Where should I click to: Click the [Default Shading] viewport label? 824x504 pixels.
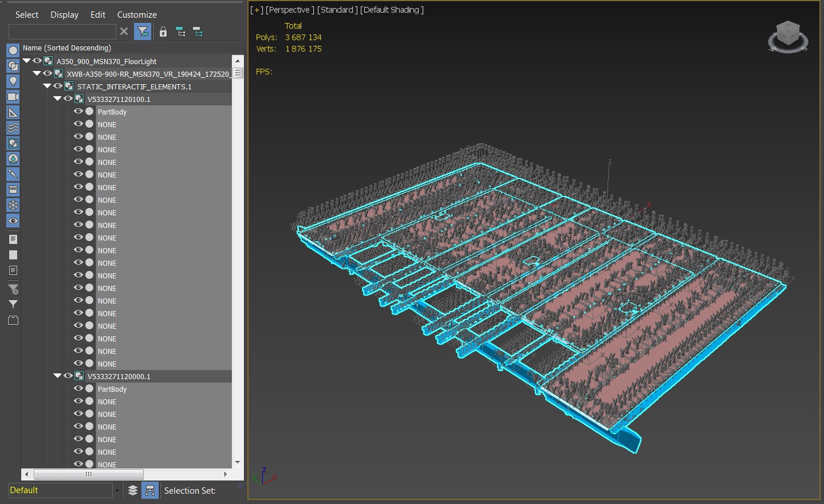[x=392, y=10]
